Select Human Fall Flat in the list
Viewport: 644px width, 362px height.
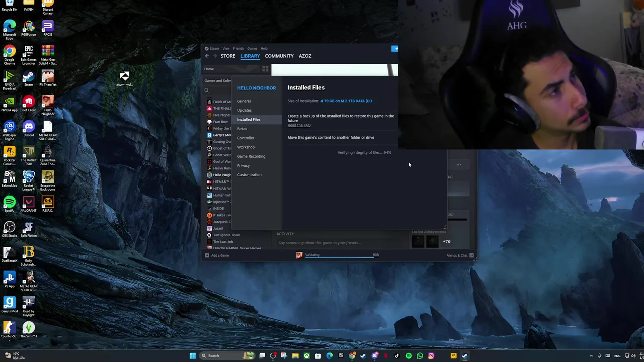(x=219, y=195)
